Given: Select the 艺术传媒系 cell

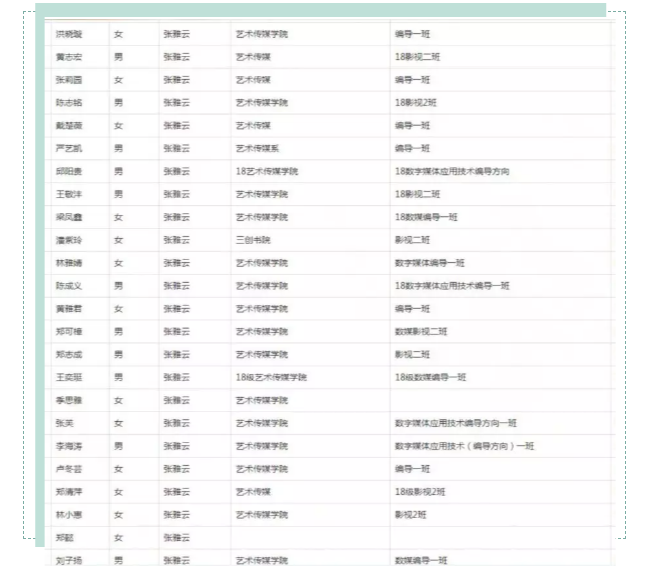Looking at the screenshot, I should pos(258,148).
